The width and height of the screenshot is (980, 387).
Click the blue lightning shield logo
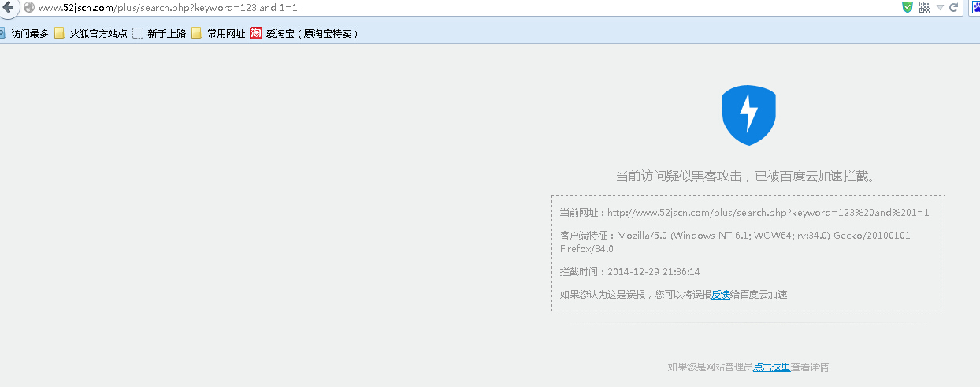click(x=748, y=115)
